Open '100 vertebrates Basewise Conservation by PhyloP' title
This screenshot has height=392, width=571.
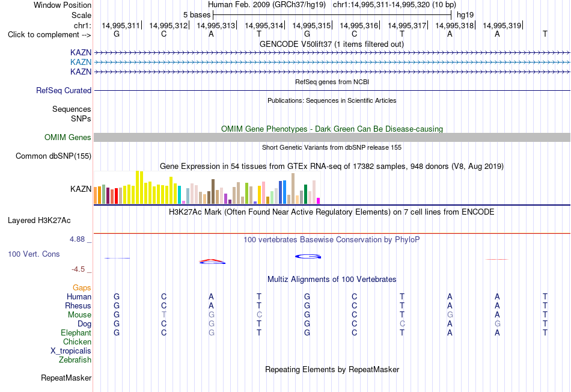(x=331, y=240)
